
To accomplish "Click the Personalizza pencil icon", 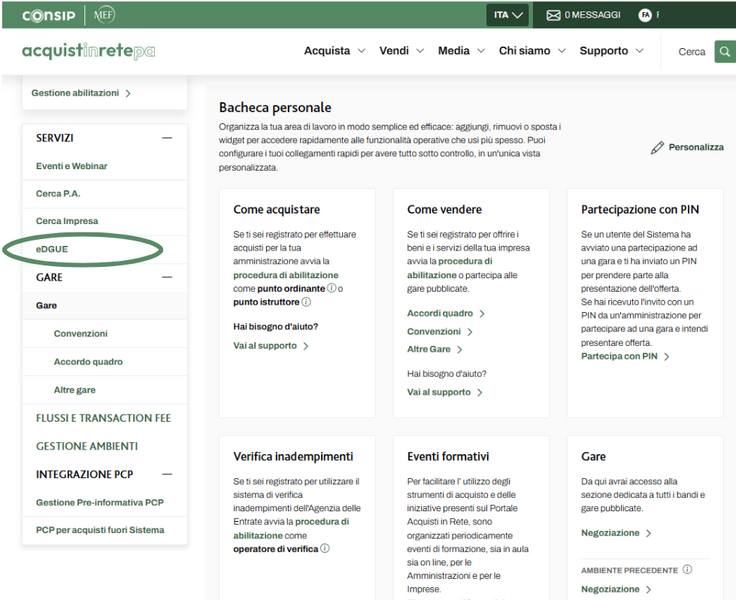I will (x=657, y=148).
